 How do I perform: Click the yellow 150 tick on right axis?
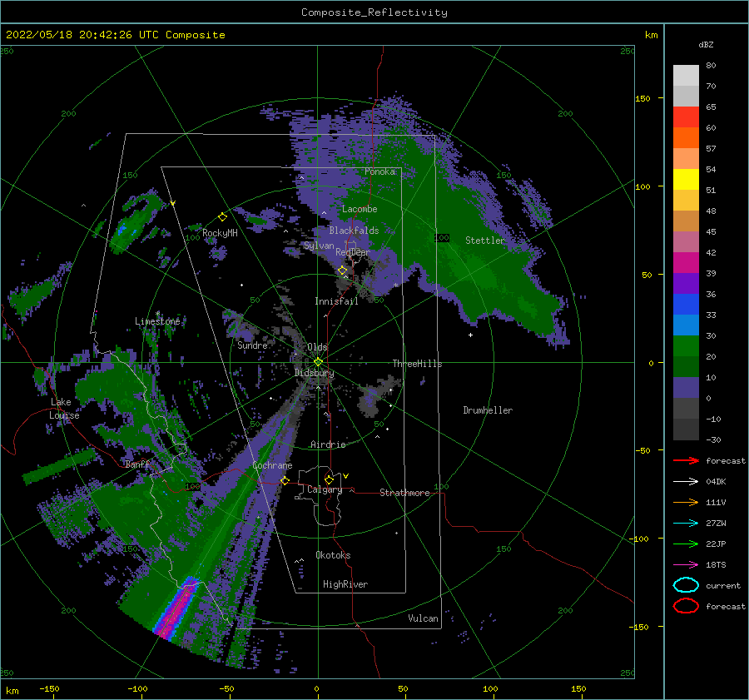642,98
